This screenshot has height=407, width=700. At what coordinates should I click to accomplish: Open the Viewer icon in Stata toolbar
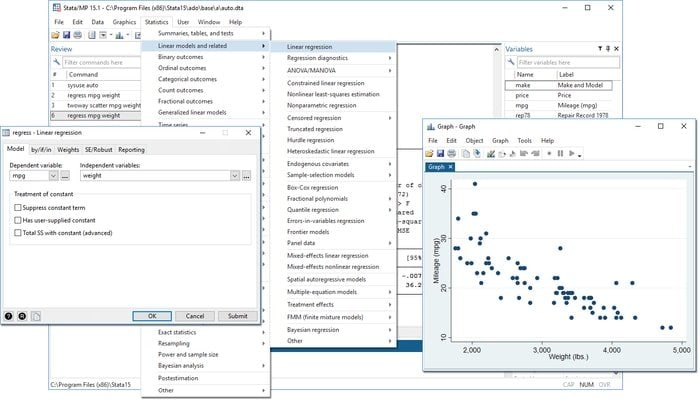[103, 35]
